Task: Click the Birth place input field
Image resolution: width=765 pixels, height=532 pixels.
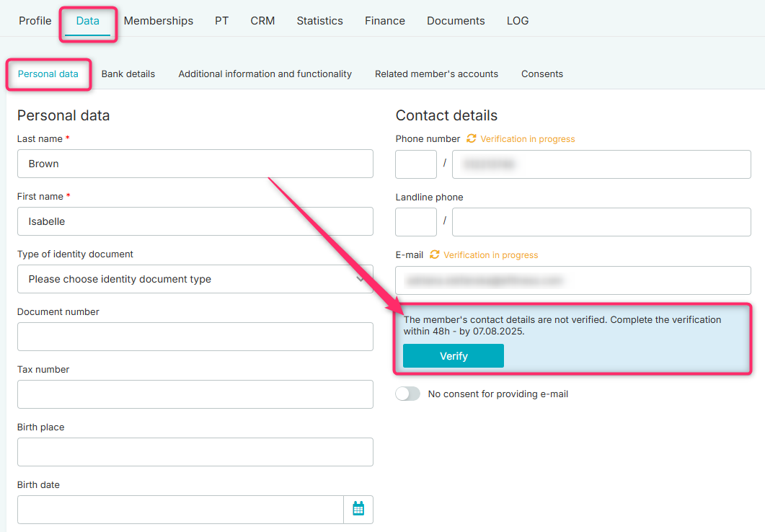Action: [195, 452]
